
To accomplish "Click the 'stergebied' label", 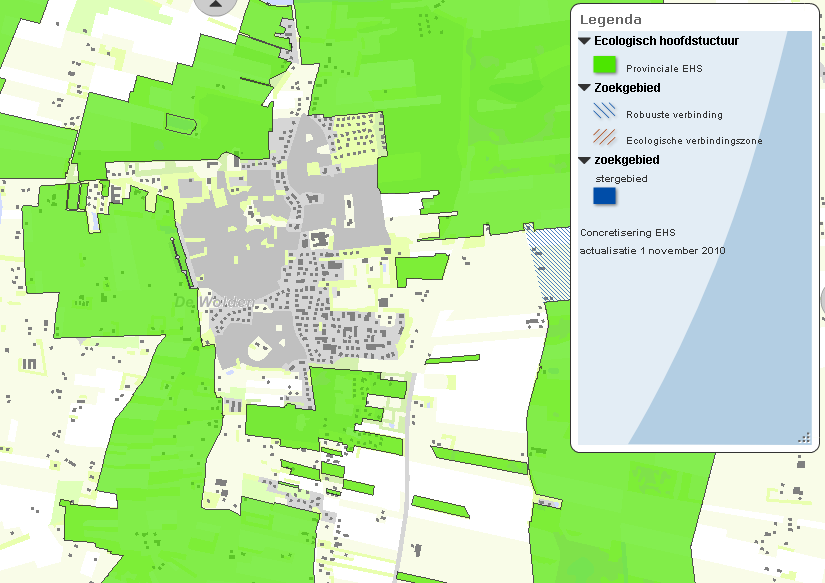I will pos(621,179).
